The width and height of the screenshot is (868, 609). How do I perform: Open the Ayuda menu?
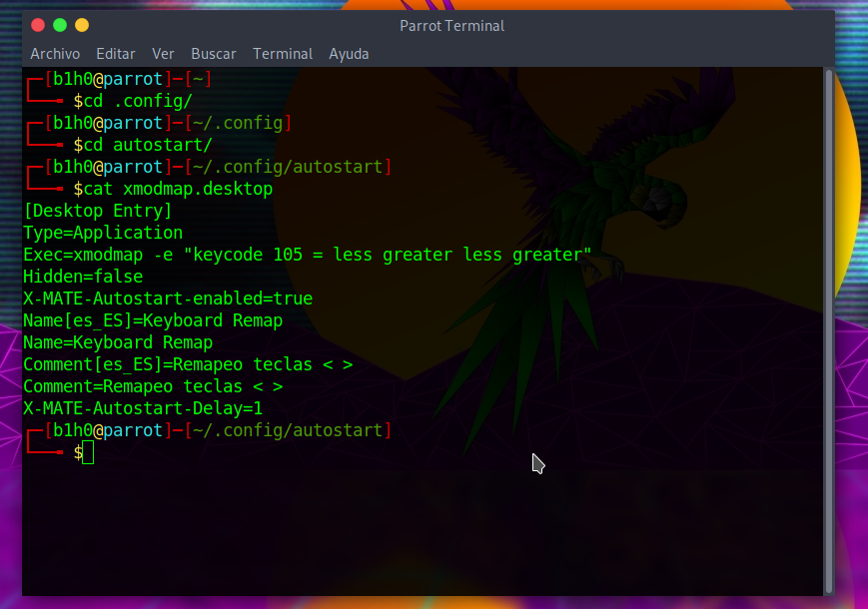(349, 54)
